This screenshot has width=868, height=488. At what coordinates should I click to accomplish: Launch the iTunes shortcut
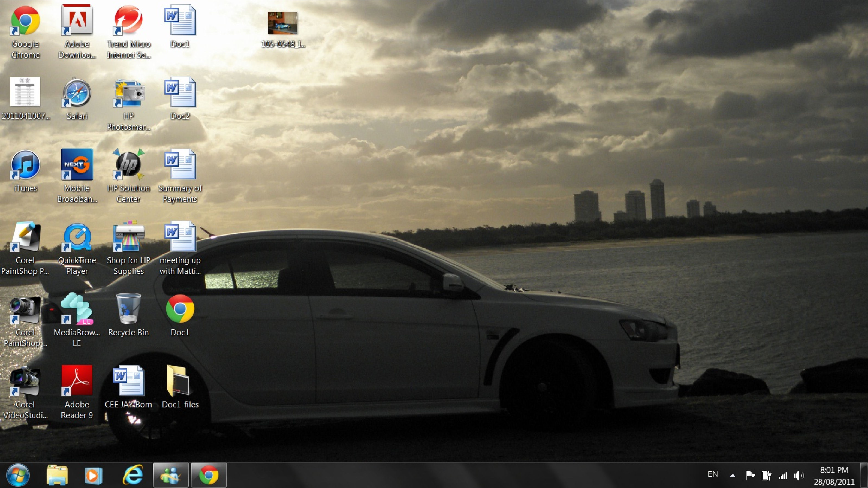coord(25,171)
